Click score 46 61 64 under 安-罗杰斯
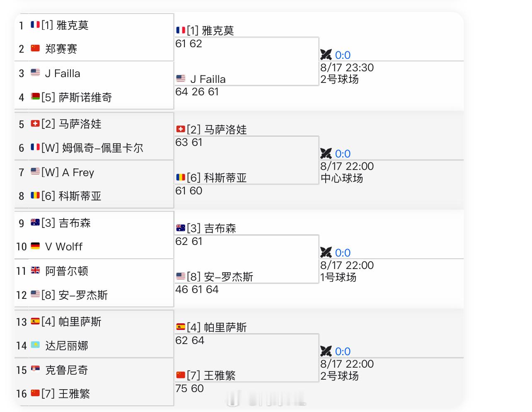Screen dimensions: 532x412 click(x=197, y=289)
